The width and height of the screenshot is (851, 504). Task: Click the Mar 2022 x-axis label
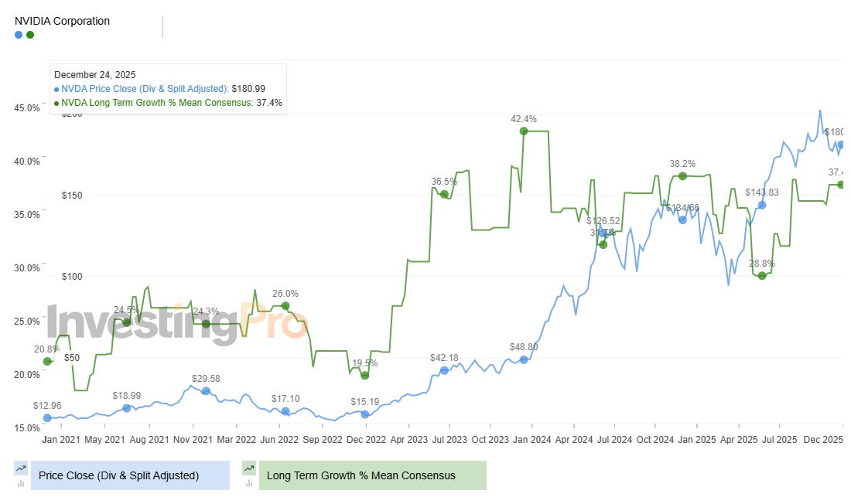(236, 439)
